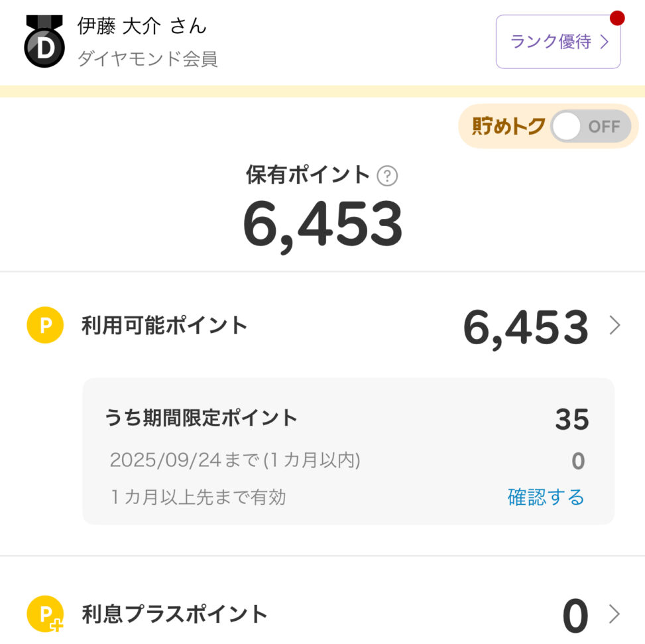Click the 2025/09/24まで expiry row
Screen dimensions: 645x644
coord(235,460)
